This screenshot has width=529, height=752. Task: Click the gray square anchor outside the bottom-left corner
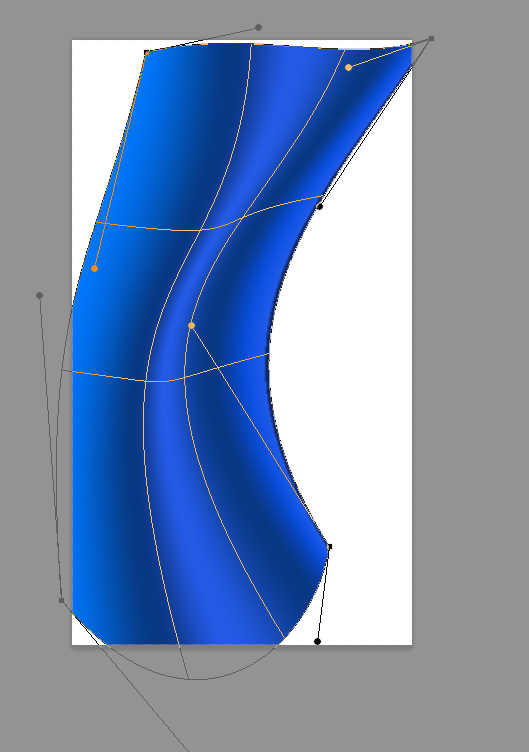pos(61,600)
